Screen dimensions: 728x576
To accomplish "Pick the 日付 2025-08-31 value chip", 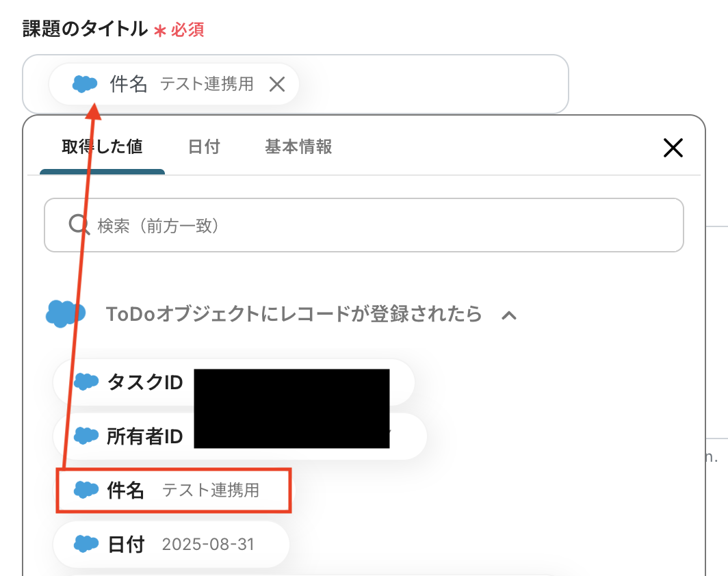I will 171,544.
